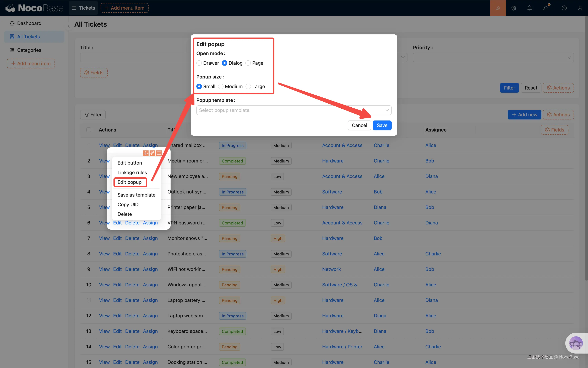Open the plugin settings gear icon
The width and height of the screenshot is (588, 368).
click(x=513, y=8)
